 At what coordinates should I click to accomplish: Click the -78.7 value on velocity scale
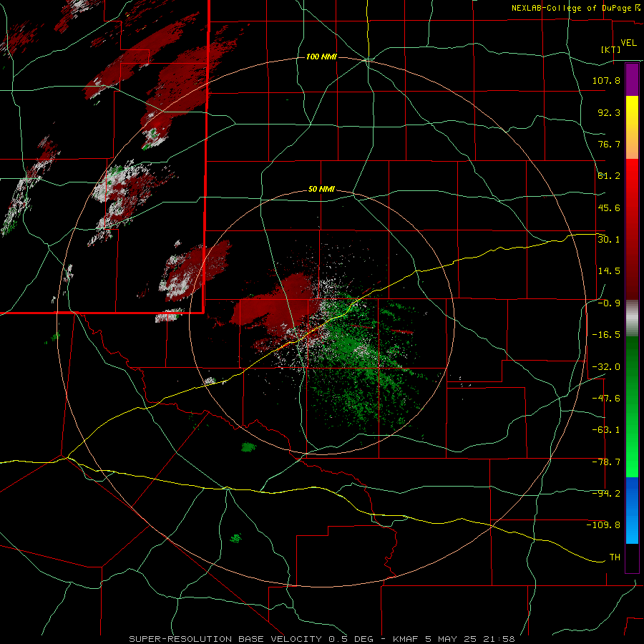point(606,462)
